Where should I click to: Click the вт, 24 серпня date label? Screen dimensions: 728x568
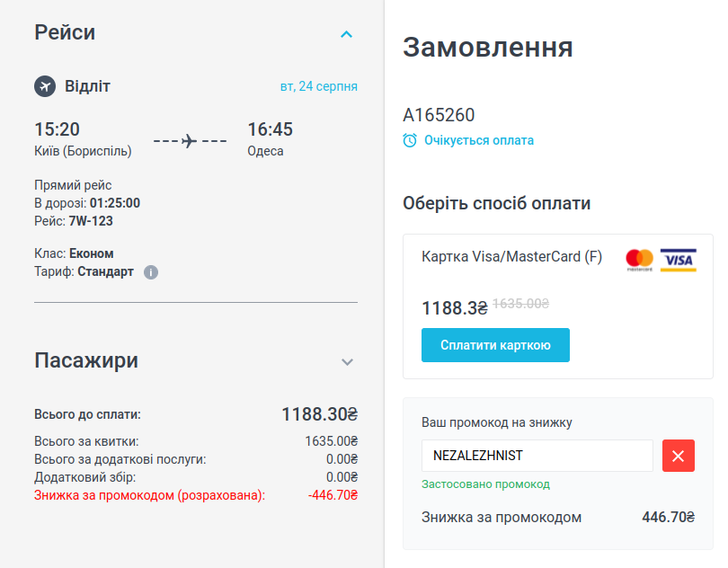coord(318,86)
